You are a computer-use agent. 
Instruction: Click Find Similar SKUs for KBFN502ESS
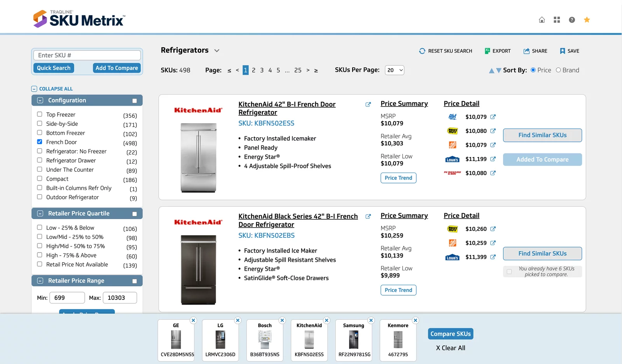click(x=542, y=135)
